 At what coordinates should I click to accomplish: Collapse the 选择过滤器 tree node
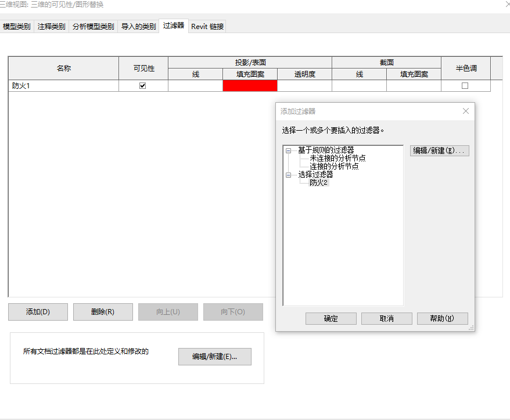288,175
